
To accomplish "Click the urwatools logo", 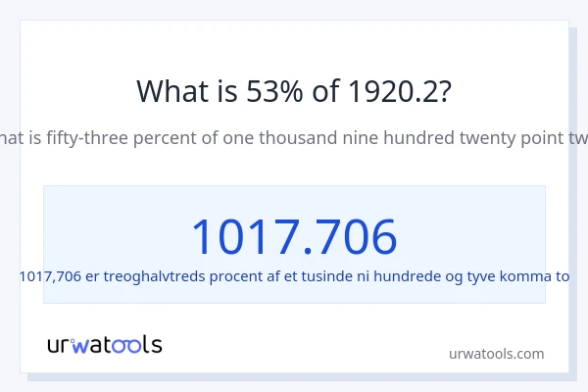I will coord(104,344).
